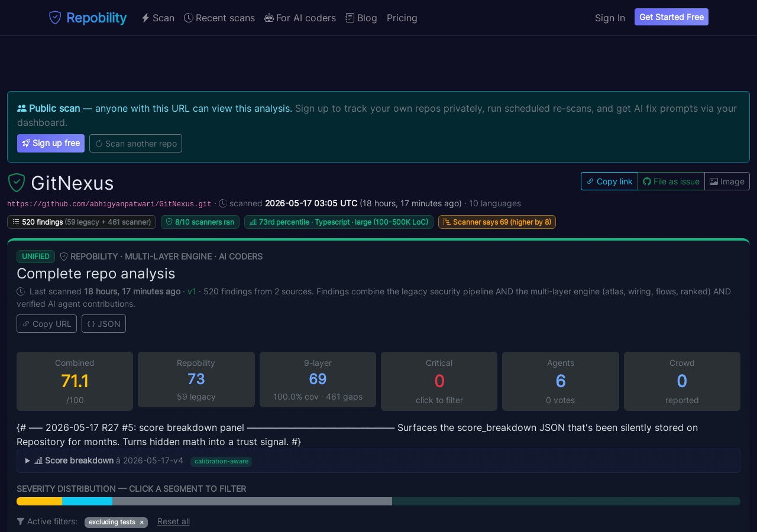Click the clock icon beside scanned timestamp
This screenshot has width=757, height=532.
coord(223,203)
